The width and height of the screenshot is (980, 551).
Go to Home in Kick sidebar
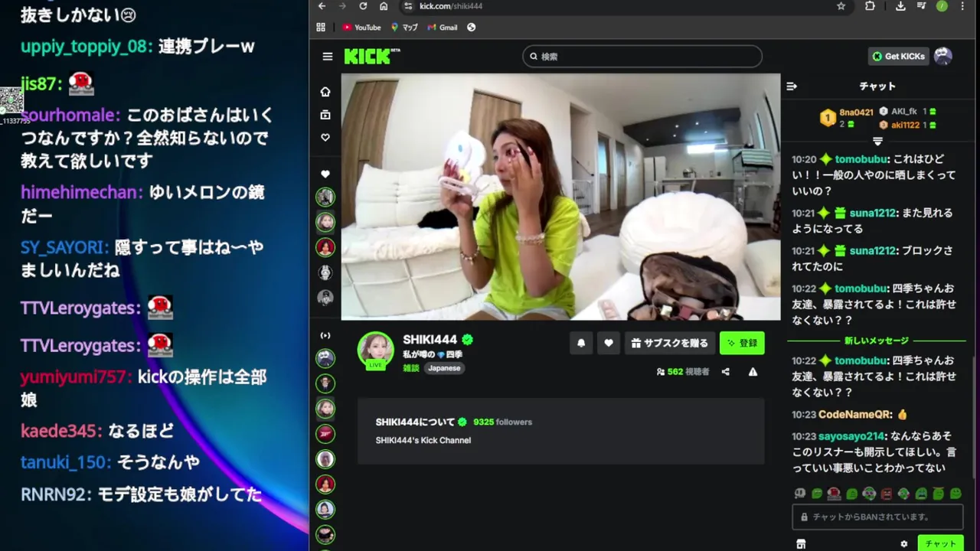point(325,92)
